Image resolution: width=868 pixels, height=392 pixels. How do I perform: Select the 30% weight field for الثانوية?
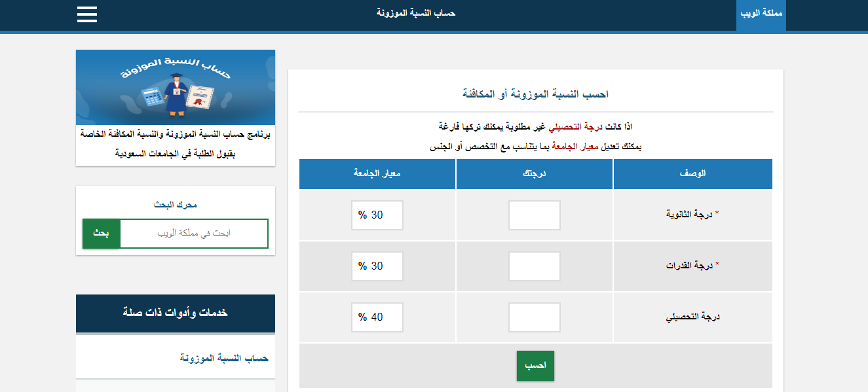tap(377, 215)
